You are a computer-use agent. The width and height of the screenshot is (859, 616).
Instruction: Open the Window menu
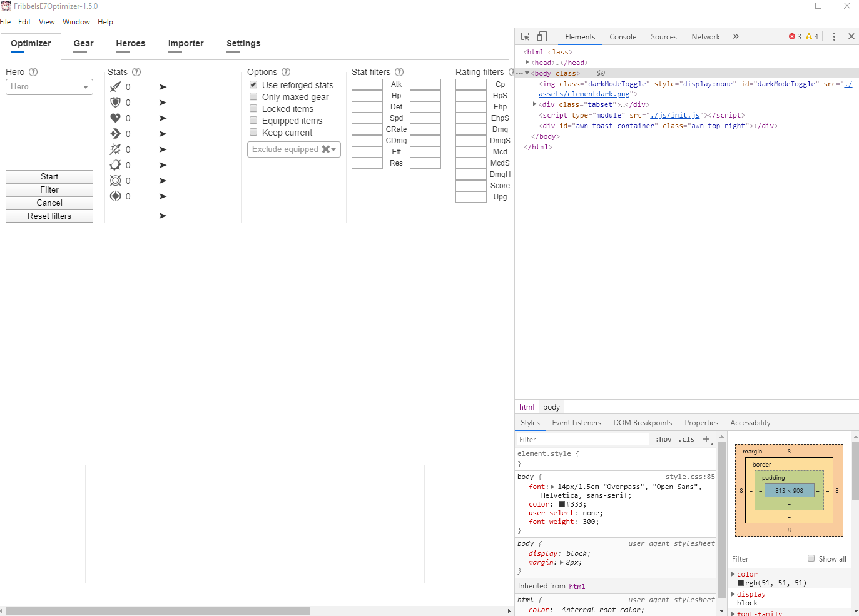point(76,21)
